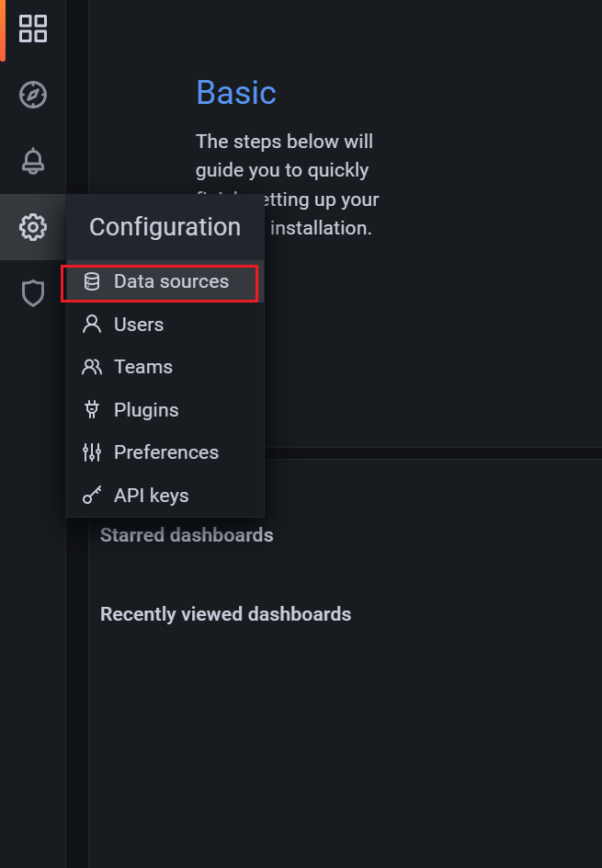Click the database icon beside Data sources

tap(92, 281)
